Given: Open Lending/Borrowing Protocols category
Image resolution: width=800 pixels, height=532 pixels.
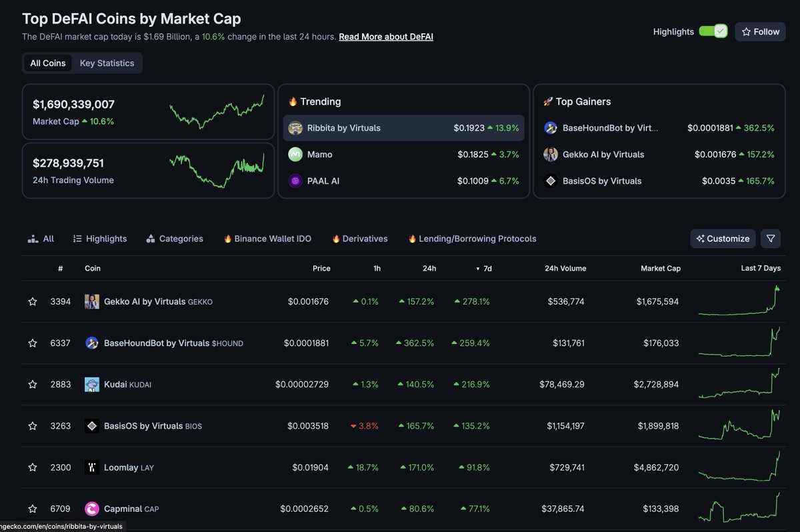Looking at the screenshot, I should [472, 239].
